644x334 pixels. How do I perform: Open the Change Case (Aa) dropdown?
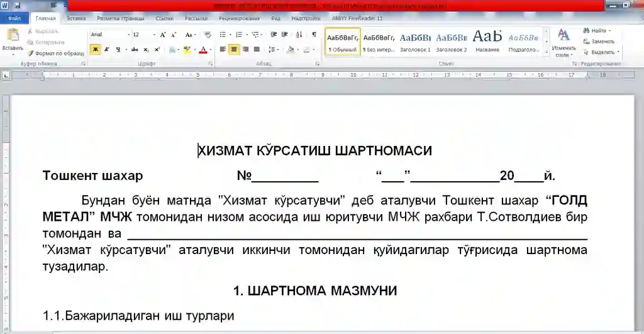point(190,35)
